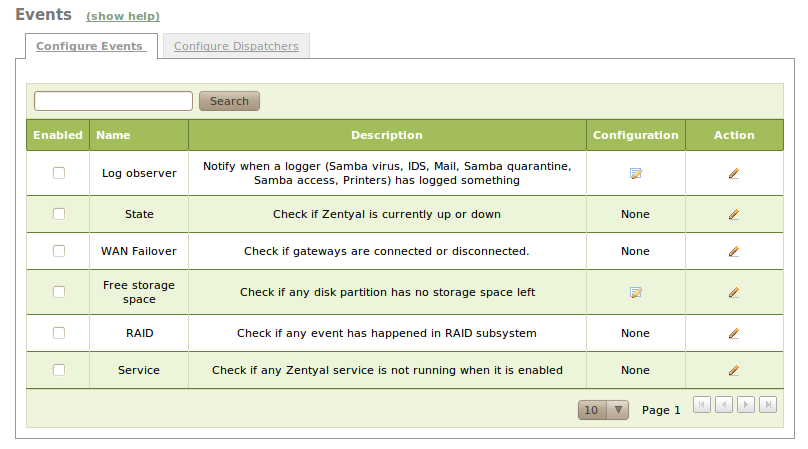808x449 pixels.
Task: Click the edit pencil for RAID
Action: tap(734, 333)
